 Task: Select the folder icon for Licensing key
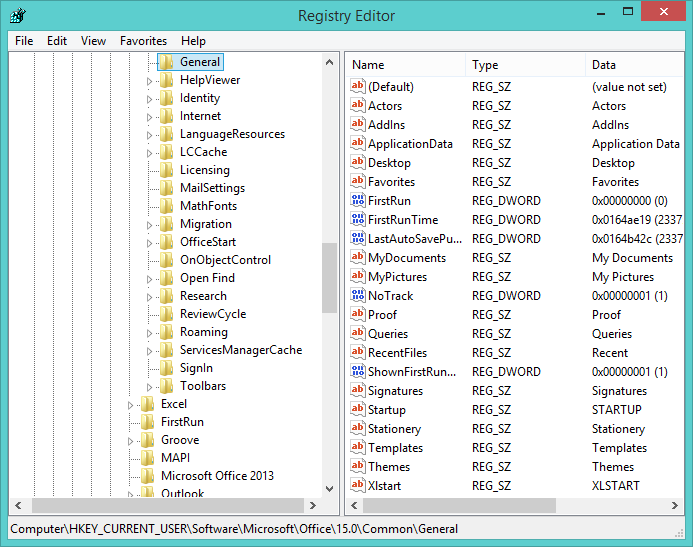(x=166, y=170)
